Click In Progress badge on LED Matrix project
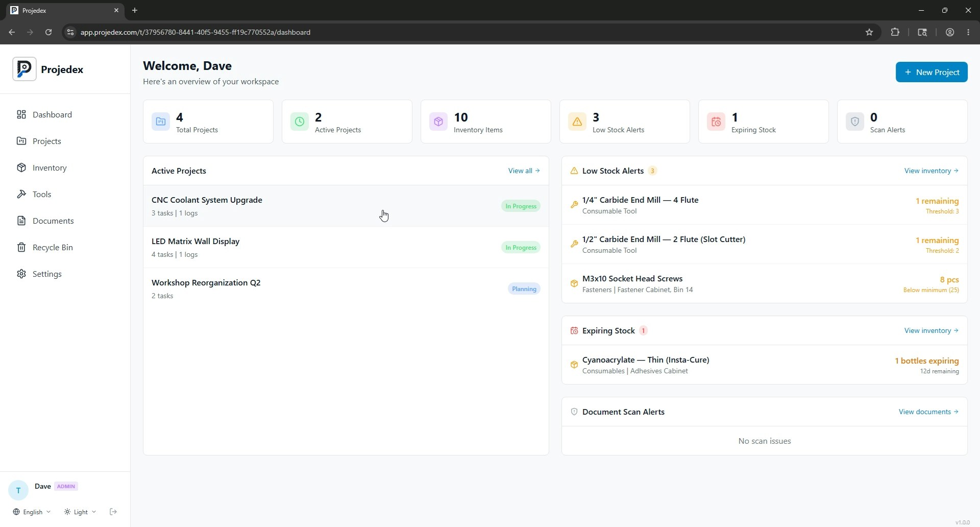Viewport: 980px width, 527px height. [521, 247]
